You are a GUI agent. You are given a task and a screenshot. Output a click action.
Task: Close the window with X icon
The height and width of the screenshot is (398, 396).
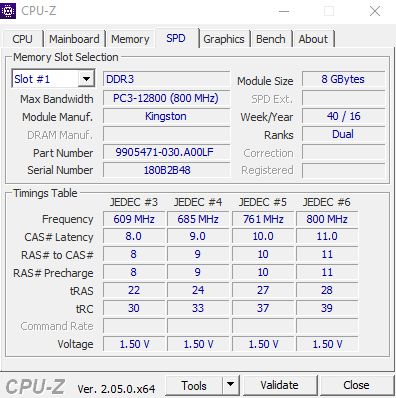point(375,11)
